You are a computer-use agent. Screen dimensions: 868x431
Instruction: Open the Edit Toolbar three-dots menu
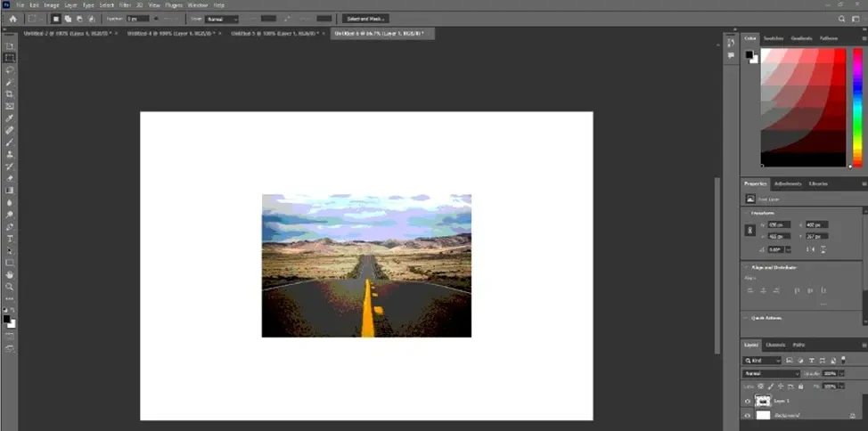[10, 299]
